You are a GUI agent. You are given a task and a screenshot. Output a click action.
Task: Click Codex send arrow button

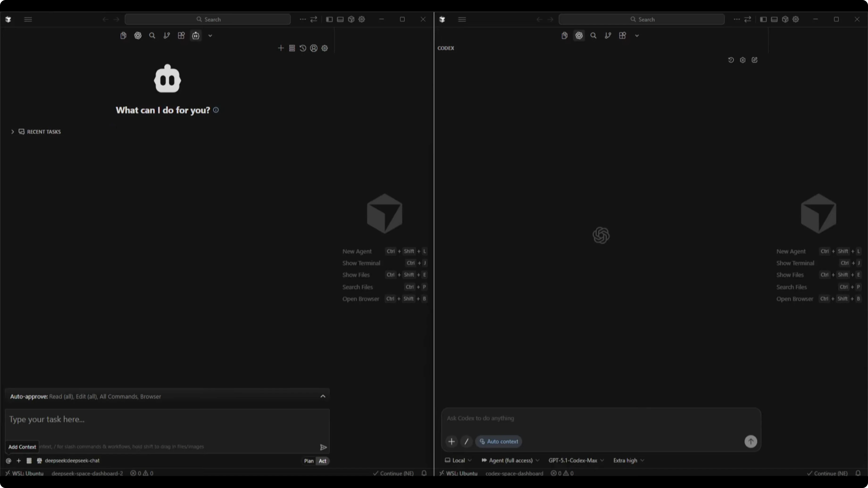[750, 442]
